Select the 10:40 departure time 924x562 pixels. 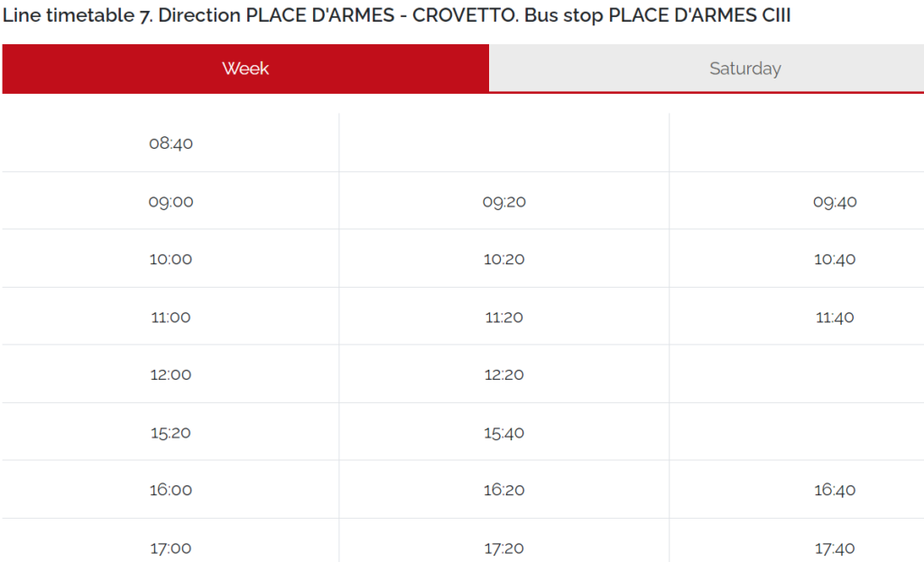click(836, 259)
